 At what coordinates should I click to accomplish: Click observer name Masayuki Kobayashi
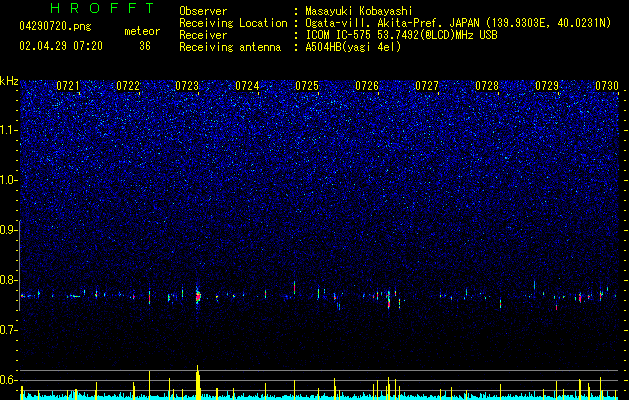click(x=359, y=11)
